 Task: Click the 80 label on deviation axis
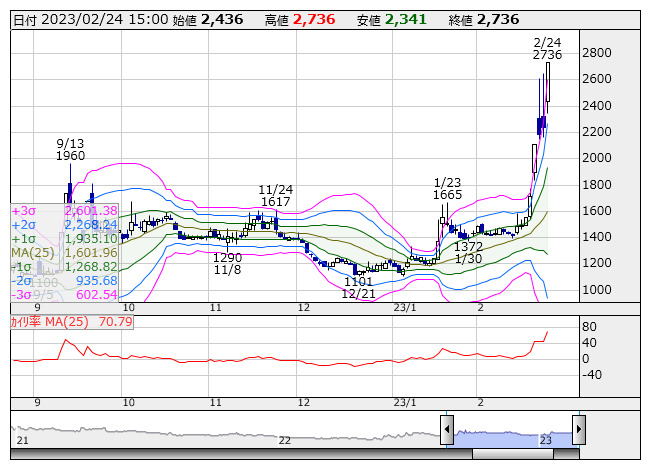click(589, 327)
